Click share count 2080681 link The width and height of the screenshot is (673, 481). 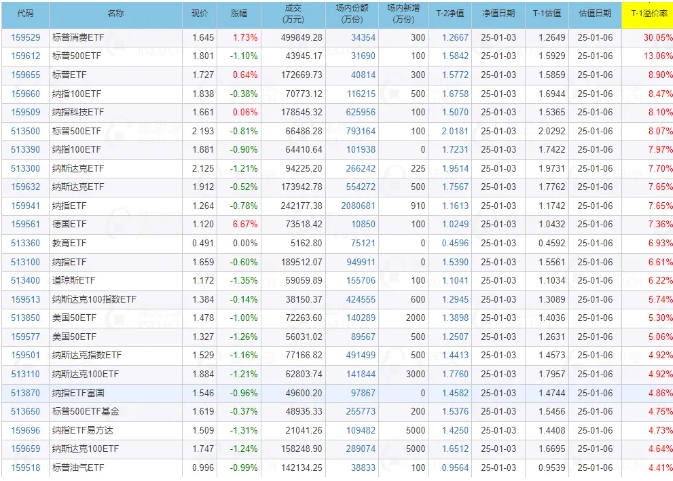click(358, 206)
